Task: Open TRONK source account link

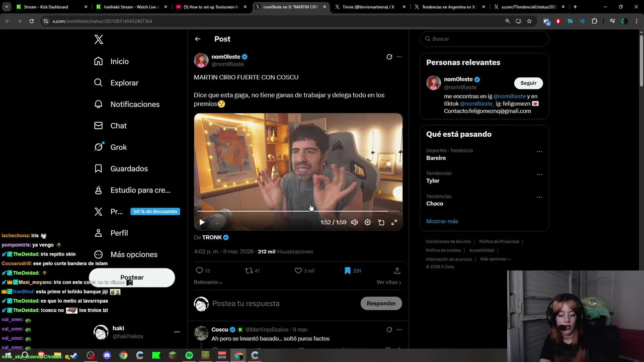Action: tap(215, 237)
